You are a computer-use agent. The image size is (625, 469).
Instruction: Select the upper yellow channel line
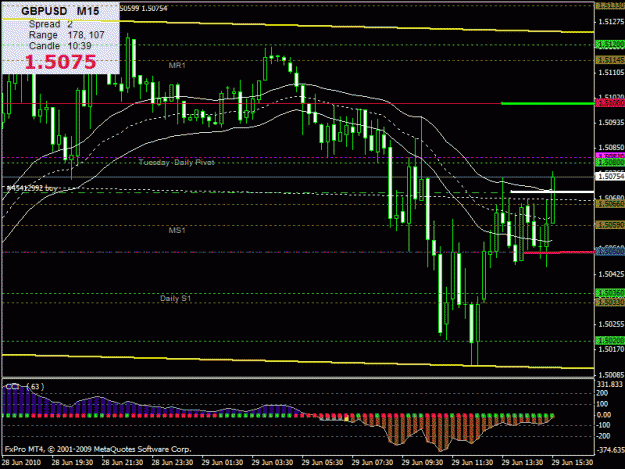(298, 26)
